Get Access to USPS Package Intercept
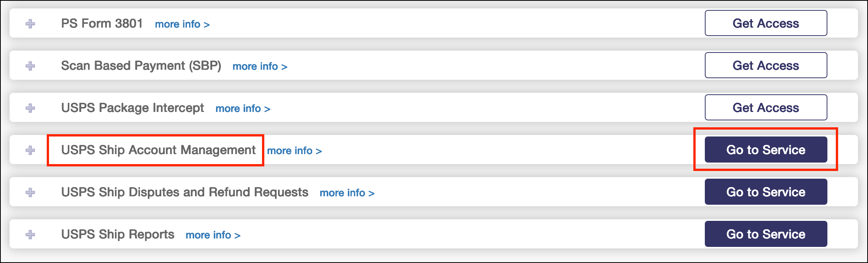The width and height of the screenshot is (868, 263). [765, 108]
